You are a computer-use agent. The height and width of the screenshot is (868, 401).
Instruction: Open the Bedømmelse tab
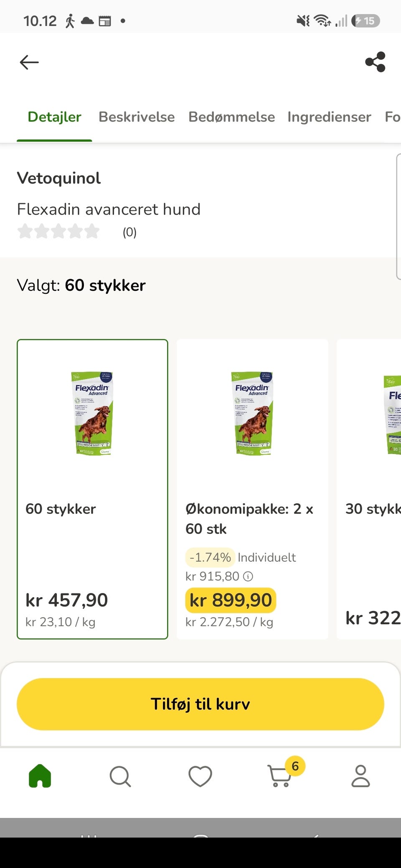pos(231,117)
